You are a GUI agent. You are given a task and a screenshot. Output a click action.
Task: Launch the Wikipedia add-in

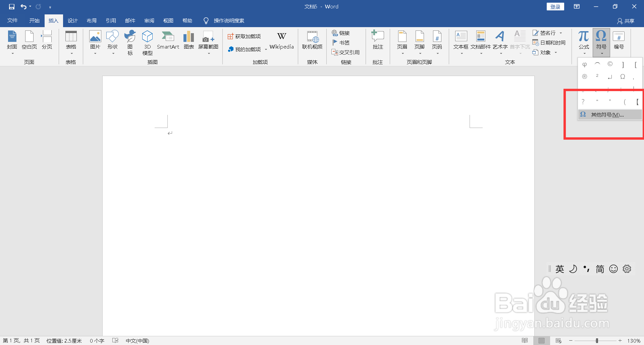282,41
